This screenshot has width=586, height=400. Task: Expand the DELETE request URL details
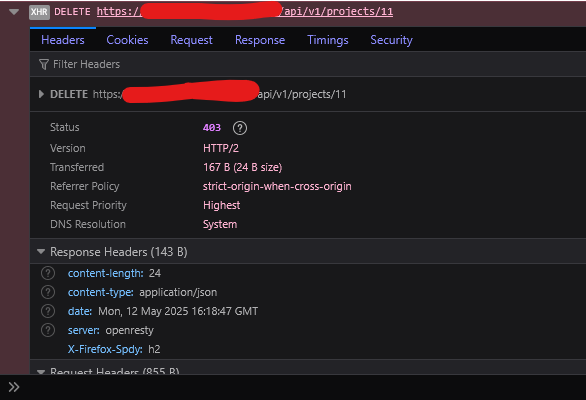tap(41, 94)
